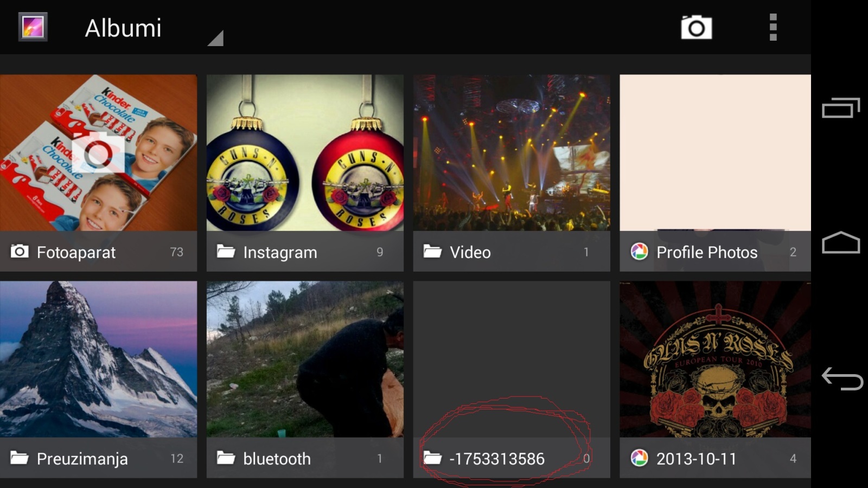Click the 9 count on Instagram
The width and height of the screenshot is (868, 488).
pos(380,252)
